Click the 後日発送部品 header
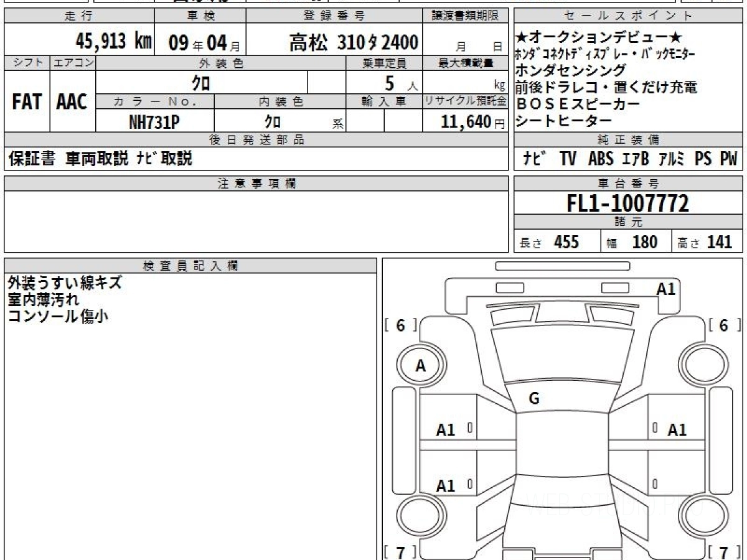The width and height of the screenshot is (747, 560). 256,140
